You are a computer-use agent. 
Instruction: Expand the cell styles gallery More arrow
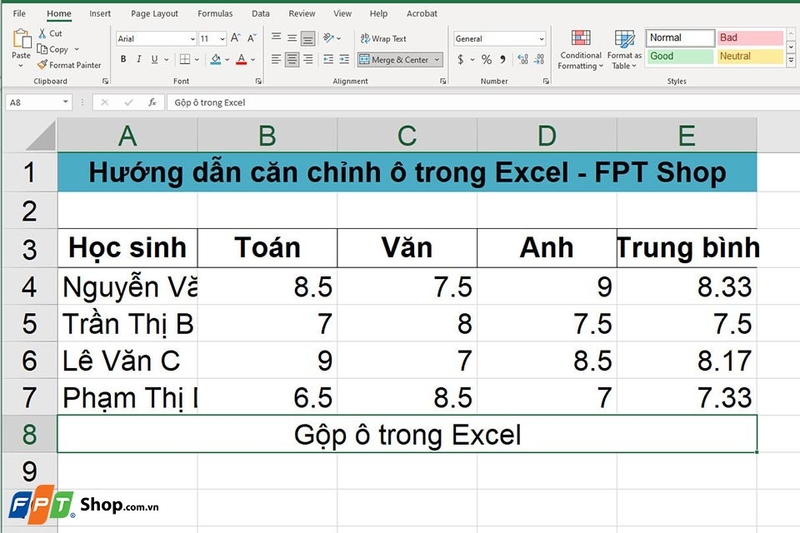click(x=791, y=61)
